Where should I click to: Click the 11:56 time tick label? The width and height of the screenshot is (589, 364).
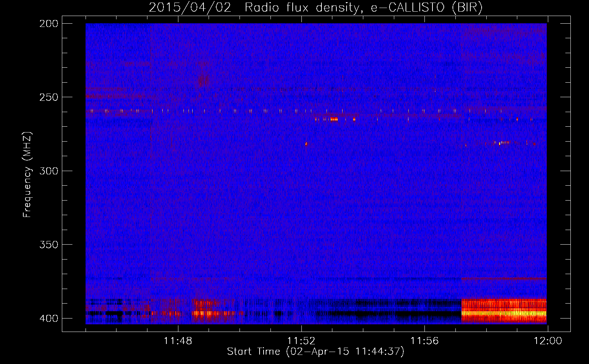click(x=424, y=341)
